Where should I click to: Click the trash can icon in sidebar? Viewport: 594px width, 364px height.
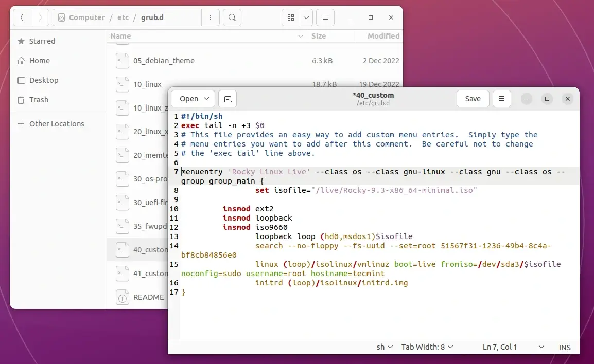21,100
